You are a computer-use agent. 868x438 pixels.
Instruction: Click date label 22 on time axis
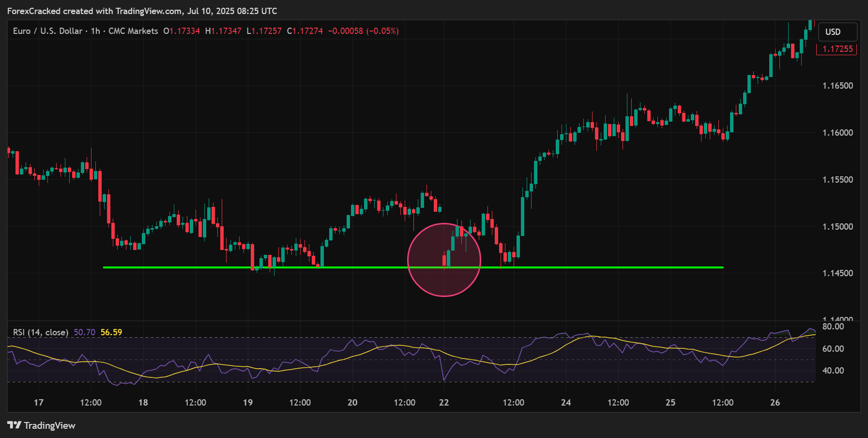(x=444, y=403)
